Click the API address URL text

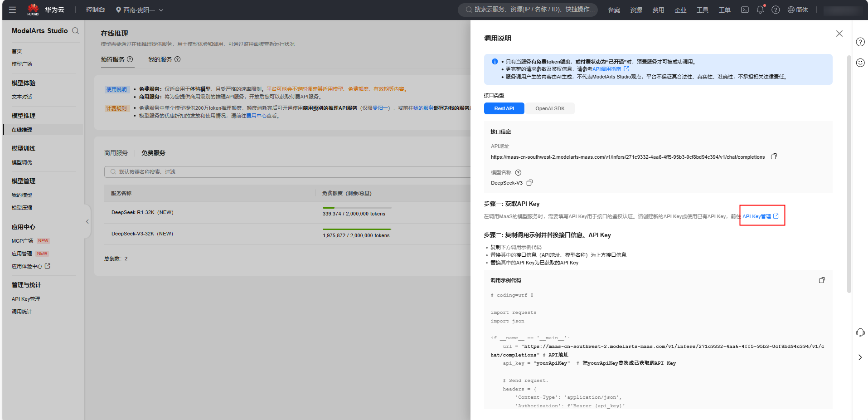[628, 157]
